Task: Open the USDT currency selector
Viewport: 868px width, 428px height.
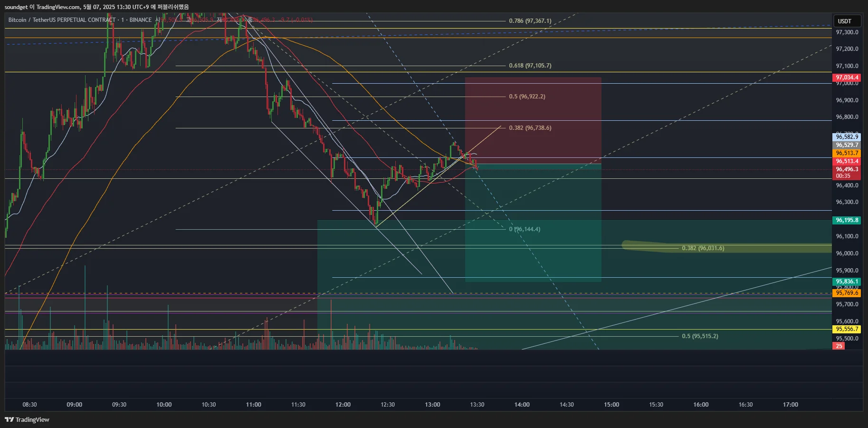Action: (847, 21)
